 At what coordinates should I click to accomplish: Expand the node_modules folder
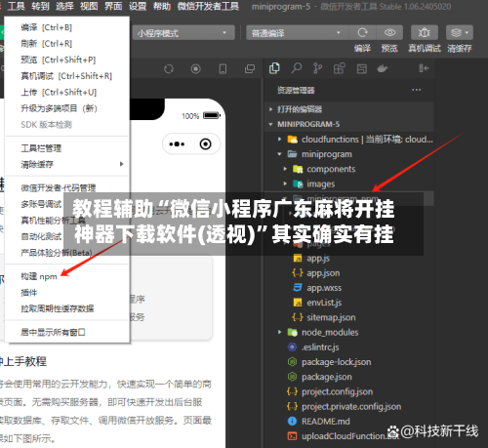[279, 332]
